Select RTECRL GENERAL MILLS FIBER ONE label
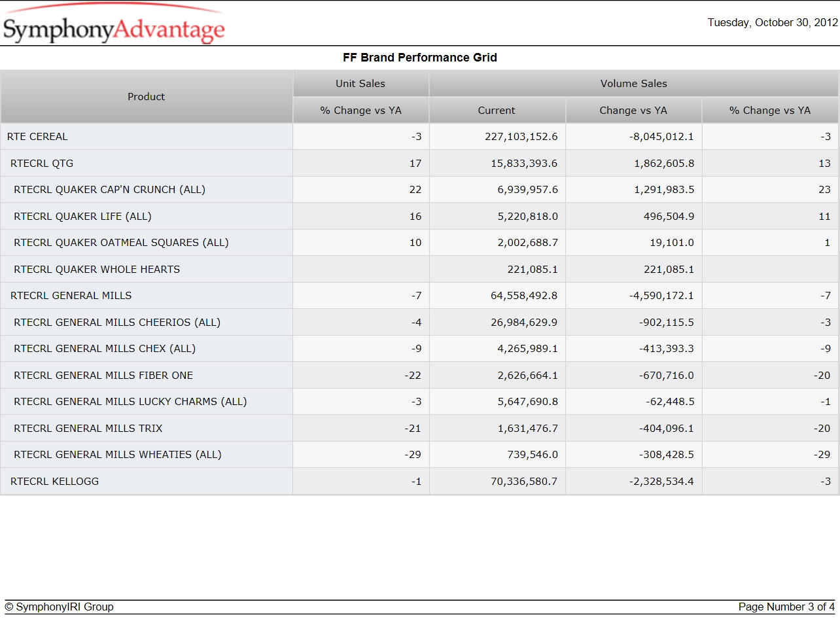 (103, 376)
